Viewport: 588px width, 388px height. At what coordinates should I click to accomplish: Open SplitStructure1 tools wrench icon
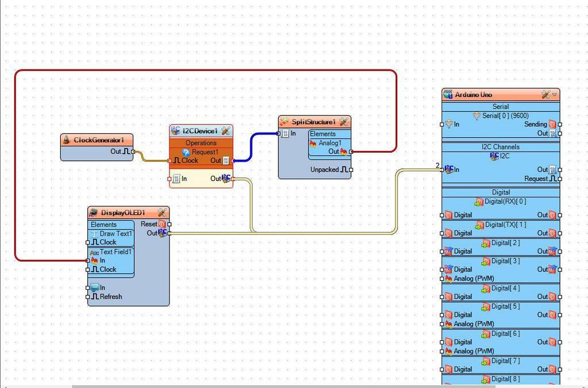tap(343, 122)
